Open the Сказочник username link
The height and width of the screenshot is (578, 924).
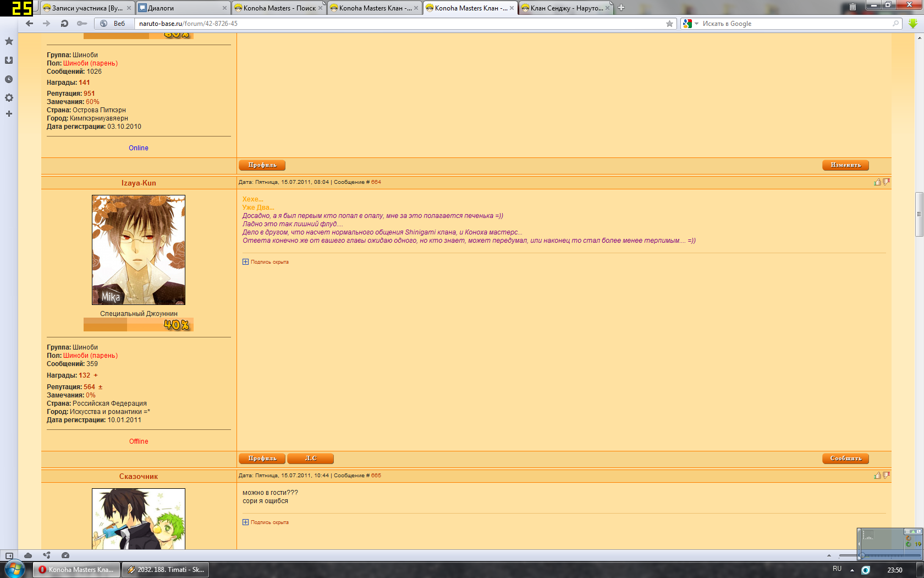point(139,476)
